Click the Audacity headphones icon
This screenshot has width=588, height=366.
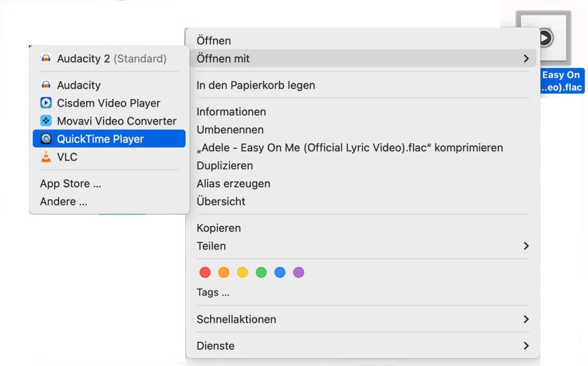pos(46,85)
